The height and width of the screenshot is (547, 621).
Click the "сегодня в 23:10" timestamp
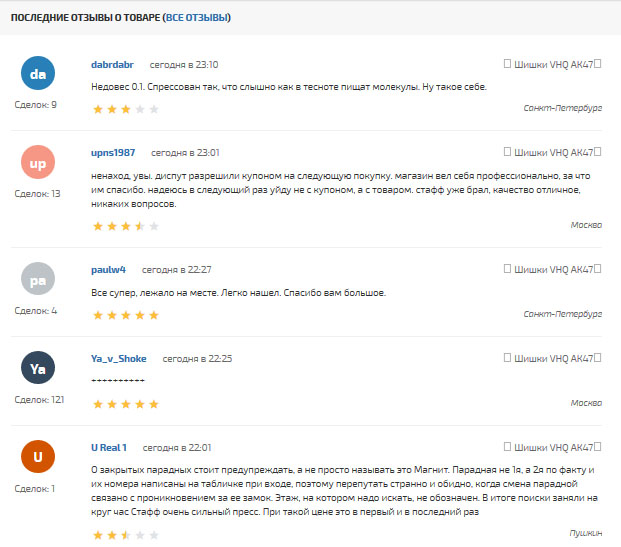[x=184, y=65]
